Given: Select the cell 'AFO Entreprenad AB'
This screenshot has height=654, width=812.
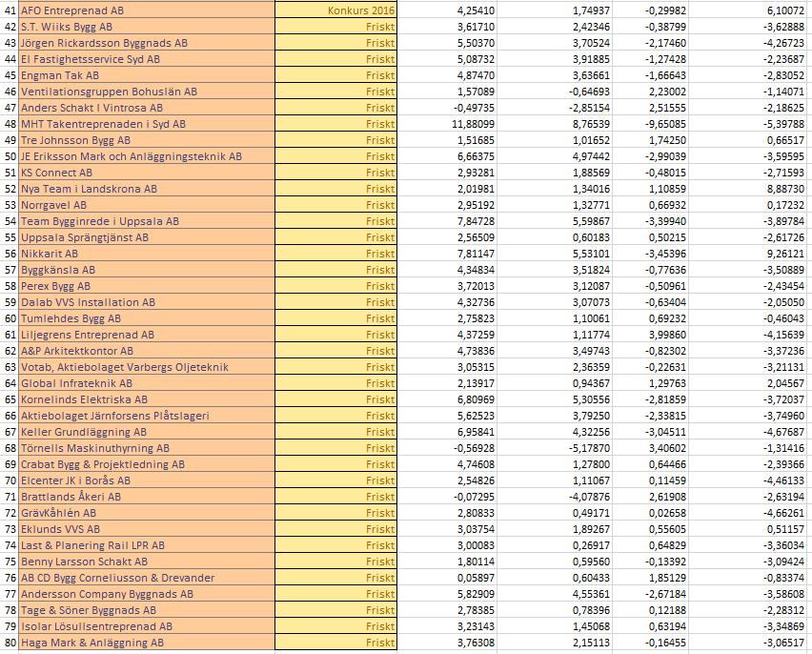Looking at the screenshot, I should [x=147, y=10].
